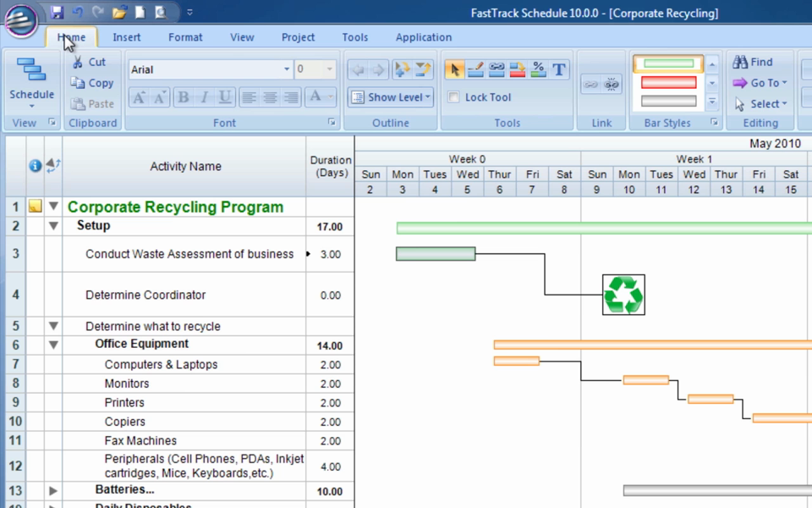Click the Save icon in quick access toolbar

(57, 12)
